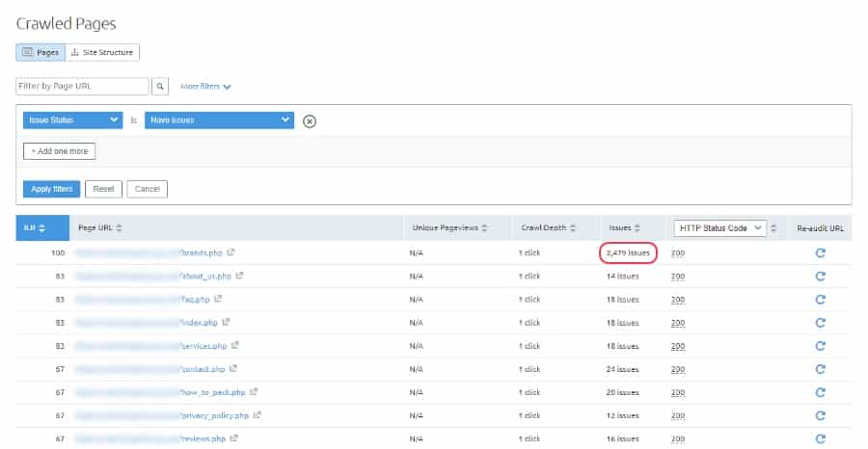Cancel the filter changes
868x449 pixels.
pos(148,189)
